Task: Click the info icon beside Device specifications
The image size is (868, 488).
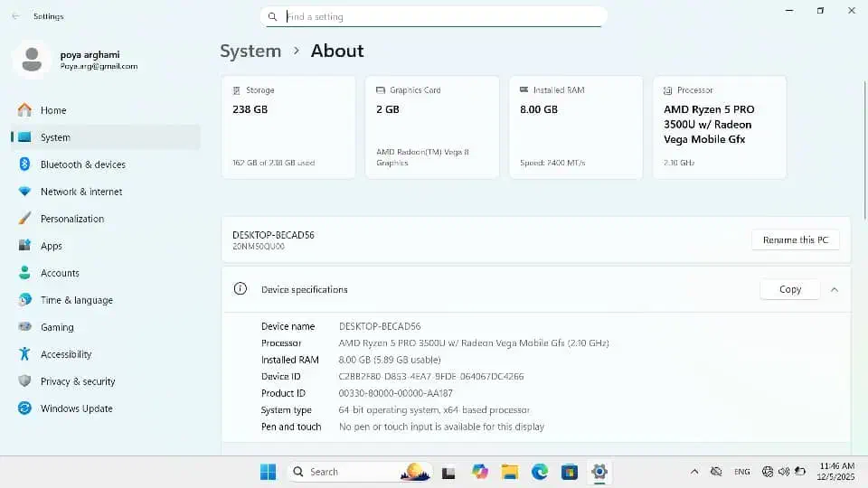Action: coord(241,289)
